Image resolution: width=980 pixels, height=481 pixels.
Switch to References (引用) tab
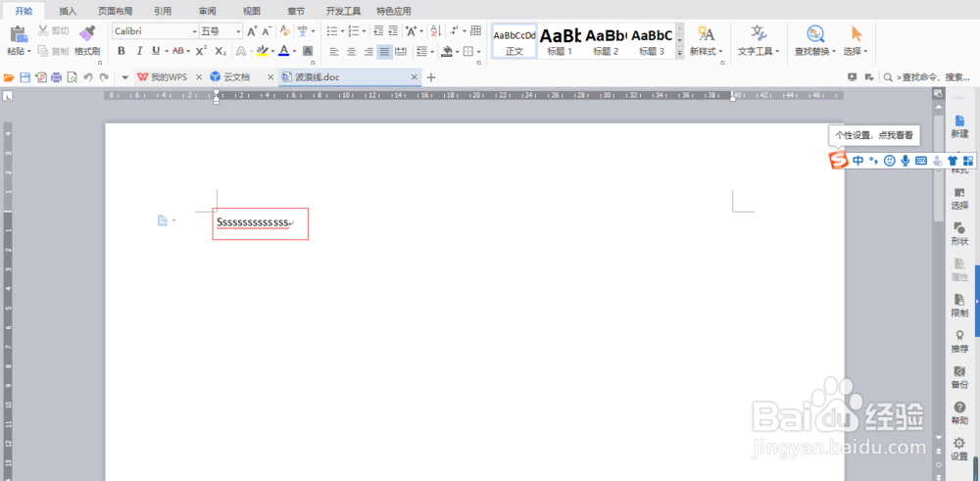[163, 11]
